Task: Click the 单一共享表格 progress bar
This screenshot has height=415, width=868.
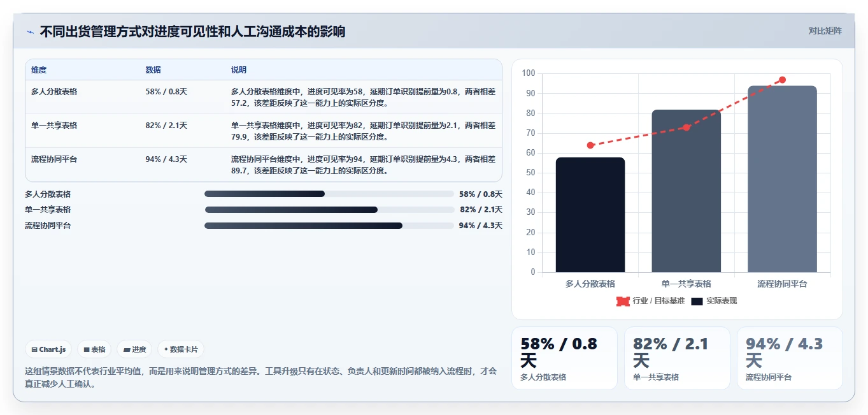Action: [329, 210]
